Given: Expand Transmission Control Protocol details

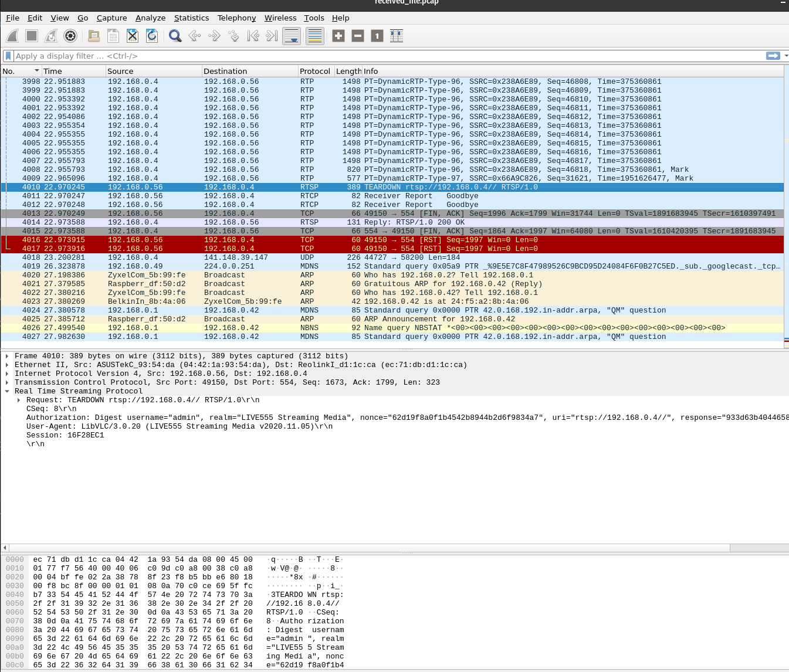Looking at the screenshot, I should coord(7,382).
